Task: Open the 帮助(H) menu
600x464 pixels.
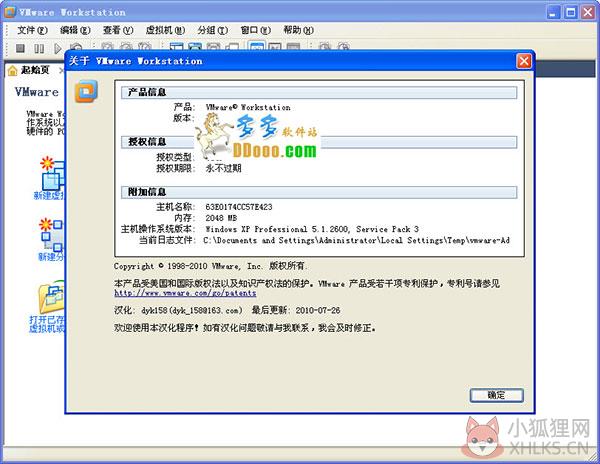Action: point(298,30)
